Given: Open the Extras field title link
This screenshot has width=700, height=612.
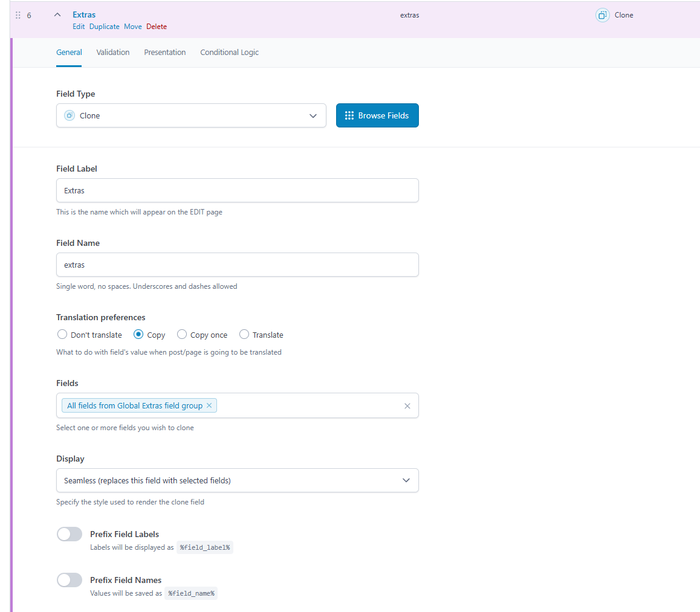Looking at the screenshot, I should point(84,14).
